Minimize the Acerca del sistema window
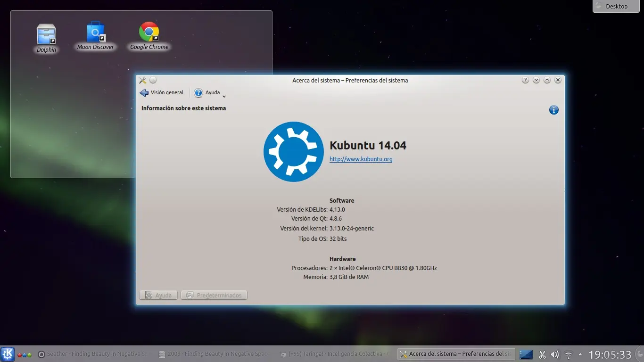The width and height of the screenshot is (644, 362). coord(536,80)
